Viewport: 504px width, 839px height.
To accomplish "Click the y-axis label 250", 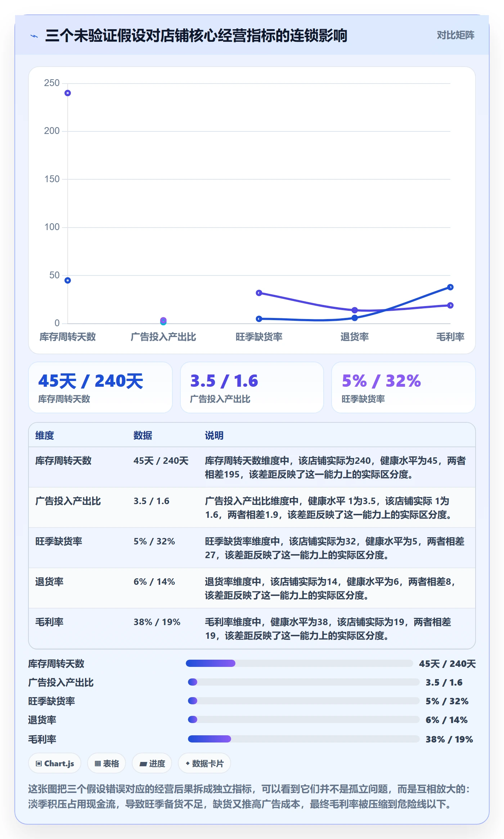I will point(52,83).
